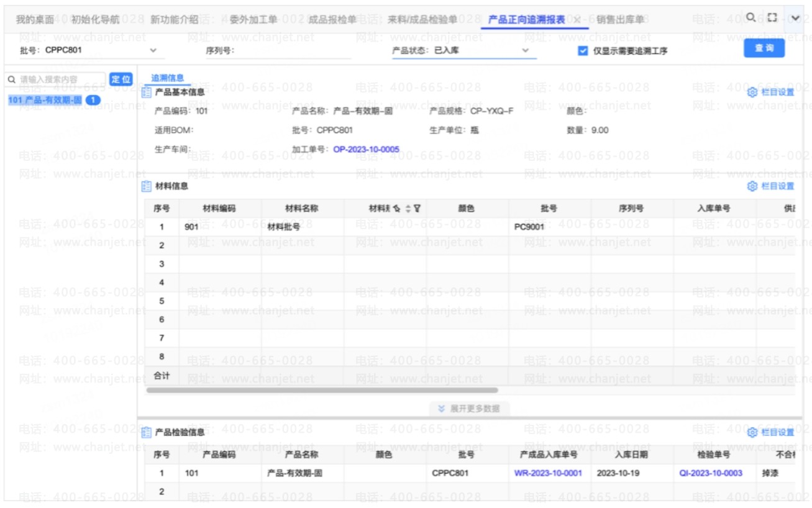Expand more rows with 展开更多数据
812x508 pixels.
pos(469,409)
